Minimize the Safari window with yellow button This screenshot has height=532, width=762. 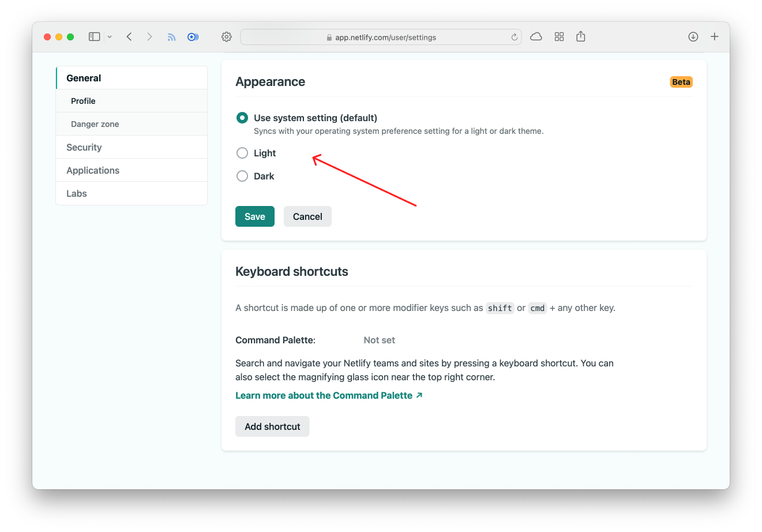pyautogui.click(x=59, y=37)
